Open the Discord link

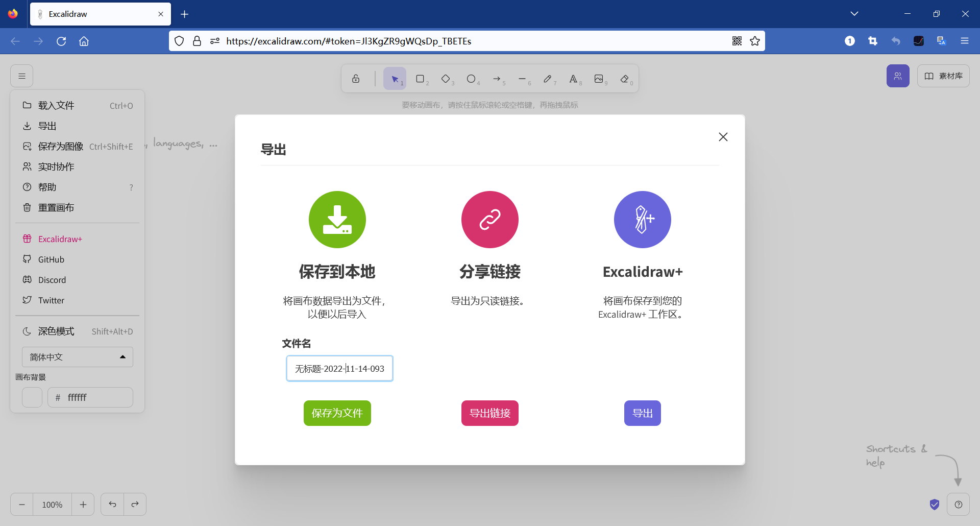click(78, 280)
